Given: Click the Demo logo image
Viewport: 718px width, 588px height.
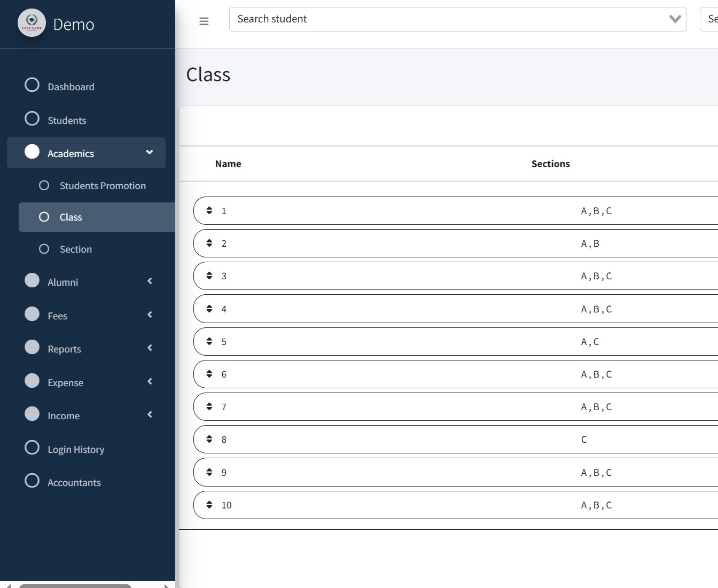Looking at the screenshot, I should tap(32, 23).
